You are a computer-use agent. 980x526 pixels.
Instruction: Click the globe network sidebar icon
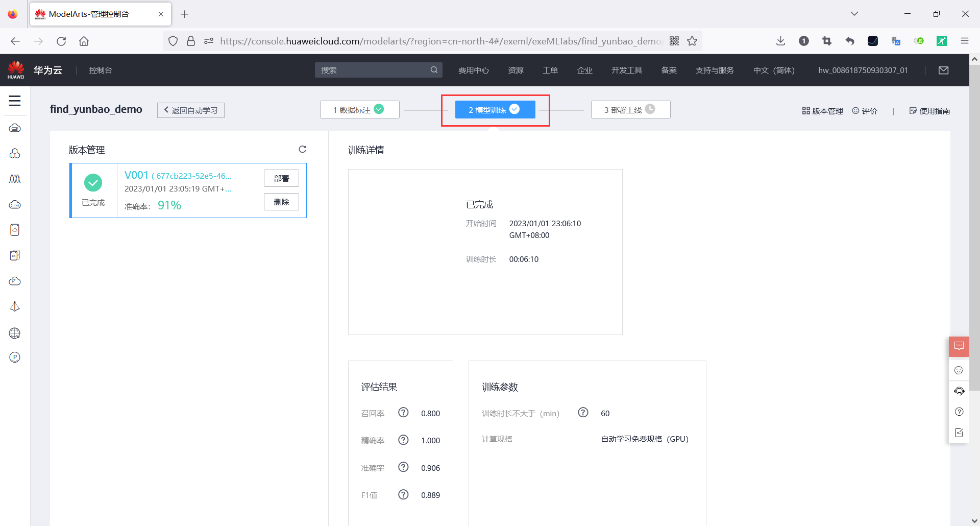tap(15, 333)
